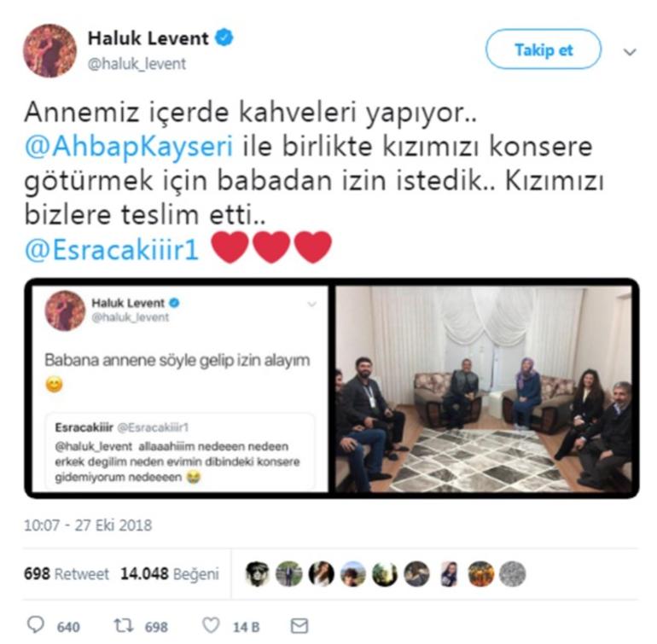Image resolution: width=657 pixels, height=644 pixels.
Task: Open chevron menu in the embedded quoted tweet
Action: coord(311,304)
